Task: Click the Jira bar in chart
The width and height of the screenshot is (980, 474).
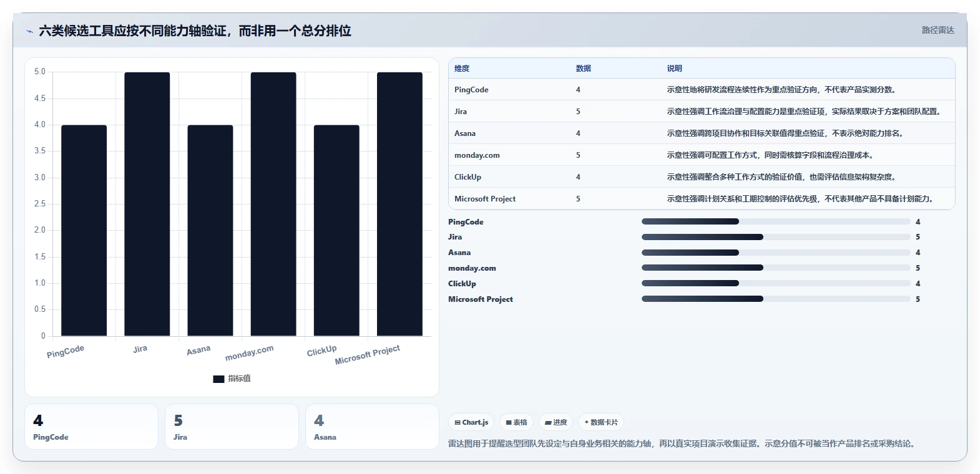Action: (147, 204)
